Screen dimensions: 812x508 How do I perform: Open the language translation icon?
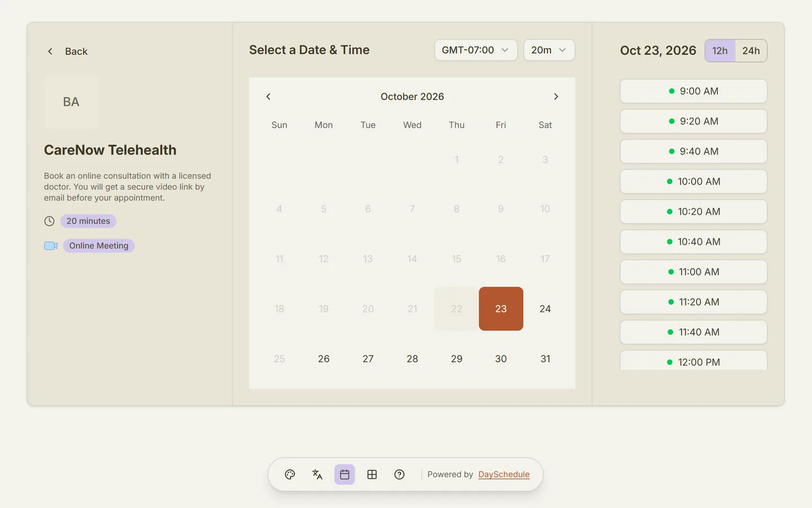tap(317, 475)
